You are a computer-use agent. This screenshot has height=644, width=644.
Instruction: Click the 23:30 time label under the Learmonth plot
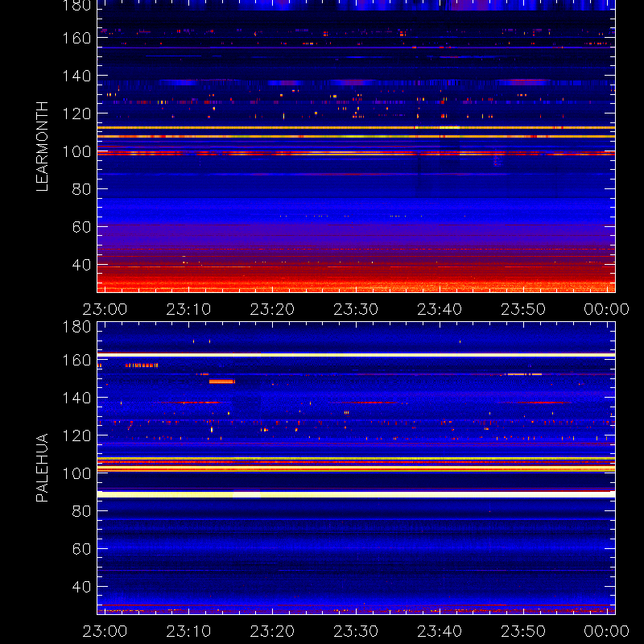click(x=356, y=309)
